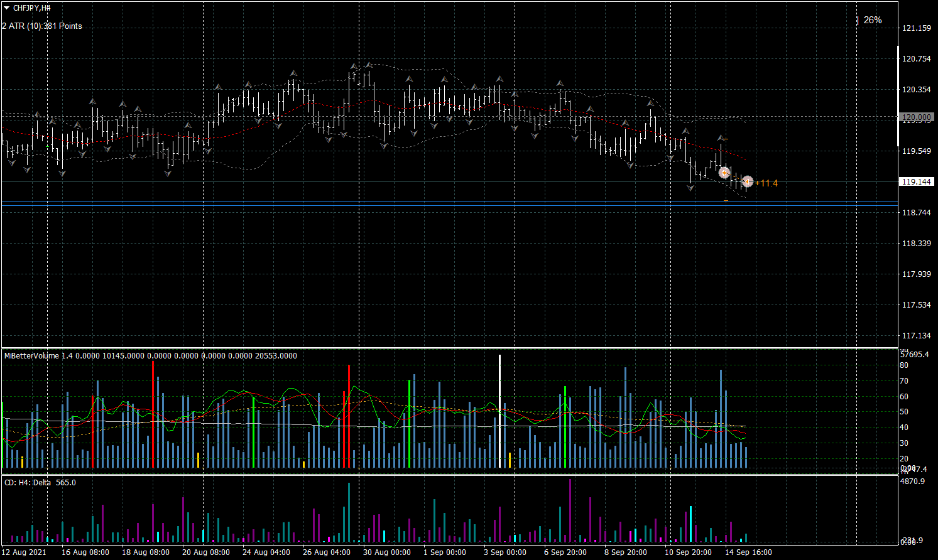This screenshot has width=938, height=560.
Task: Click the CHFJPY,H4 chart title
Action: 31,8
